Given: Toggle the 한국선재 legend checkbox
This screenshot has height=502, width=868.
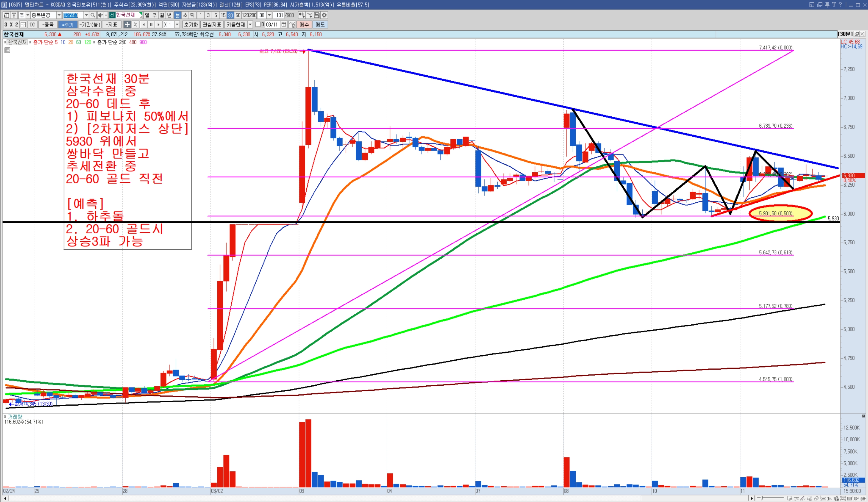Looking at the screenshot, I should [x=5, y=42].
